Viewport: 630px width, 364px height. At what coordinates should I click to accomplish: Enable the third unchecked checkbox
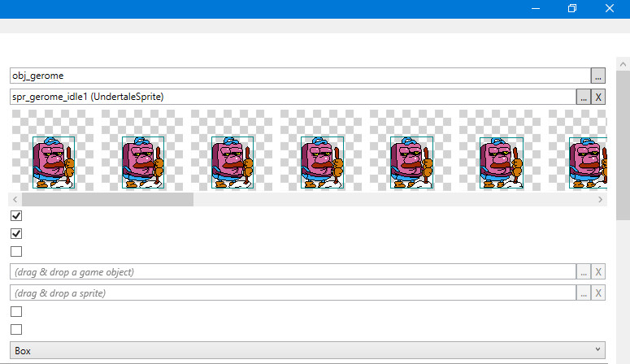coord(16,252)
